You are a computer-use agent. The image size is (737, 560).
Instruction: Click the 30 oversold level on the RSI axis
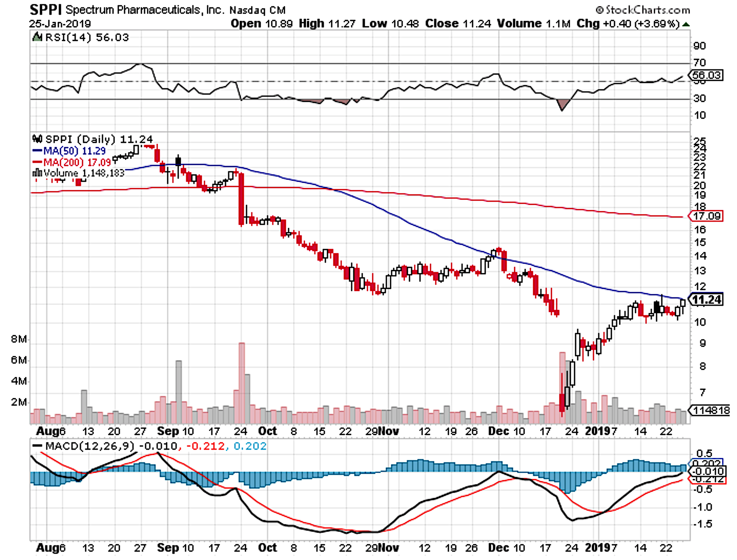point(700,98)
